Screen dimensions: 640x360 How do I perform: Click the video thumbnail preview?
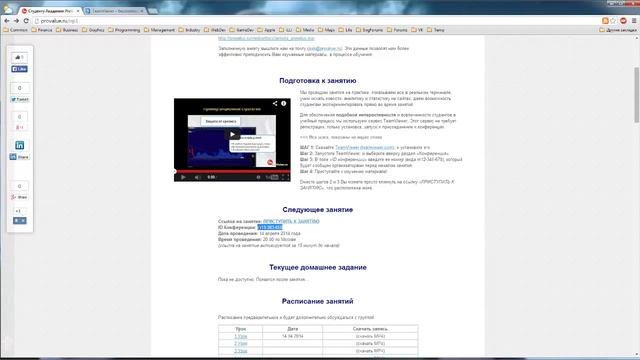pos(232,140)
